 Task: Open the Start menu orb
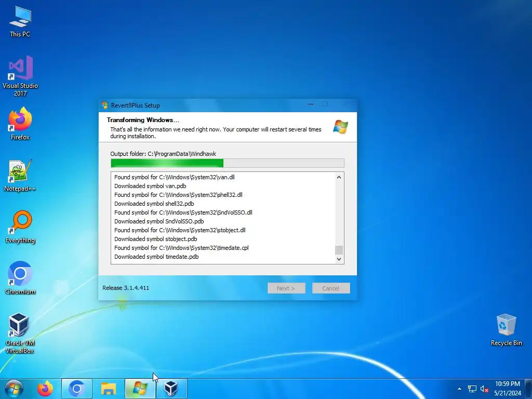(14, 389)
